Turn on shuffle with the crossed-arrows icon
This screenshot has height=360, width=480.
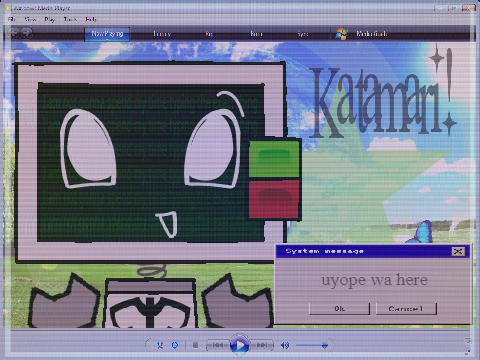click(160, 345)
